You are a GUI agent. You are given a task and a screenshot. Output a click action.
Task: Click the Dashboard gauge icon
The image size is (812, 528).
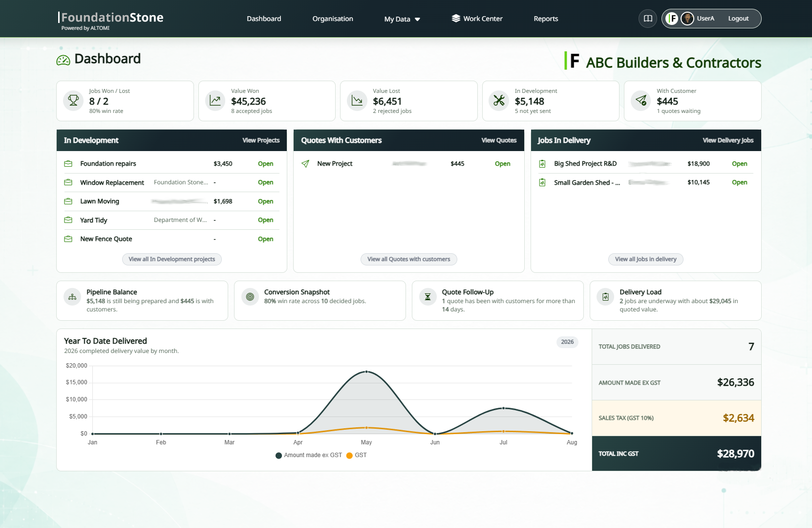64,60
